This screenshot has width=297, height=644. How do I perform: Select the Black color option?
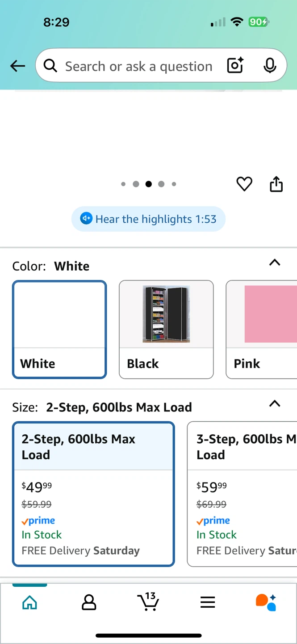[x=166, y=329]
